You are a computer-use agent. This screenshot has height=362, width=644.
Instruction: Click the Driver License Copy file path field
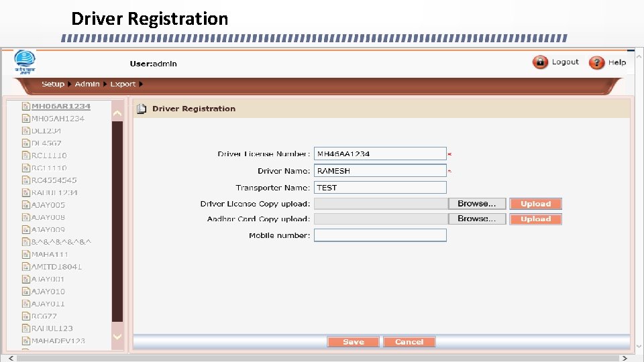(x=381, y=204)
